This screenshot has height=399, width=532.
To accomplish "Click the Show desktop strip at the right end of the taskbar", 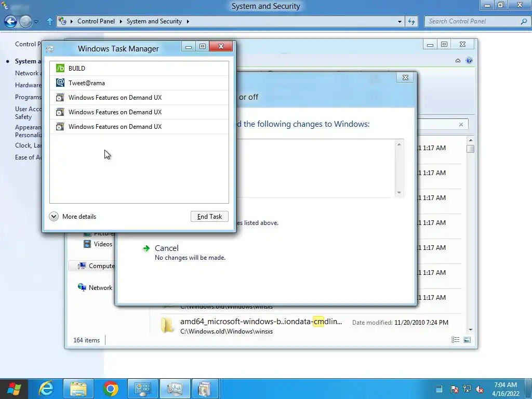I will (528, 389).
